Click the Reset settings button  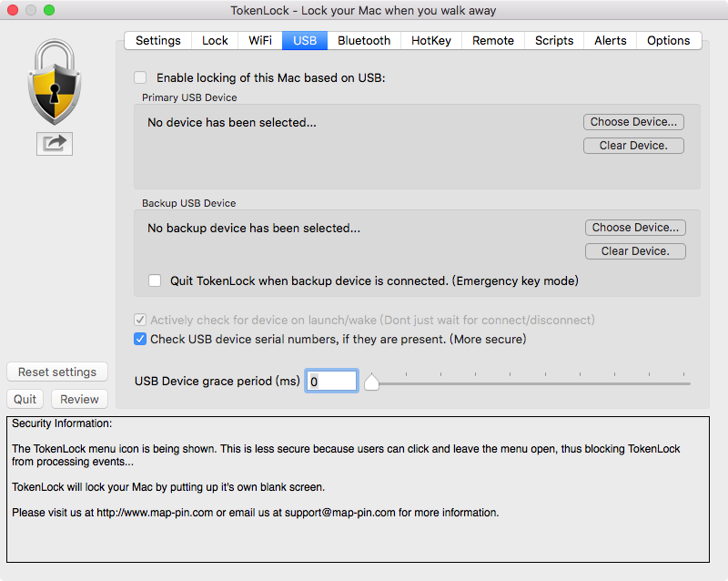(x=57, y=372)
